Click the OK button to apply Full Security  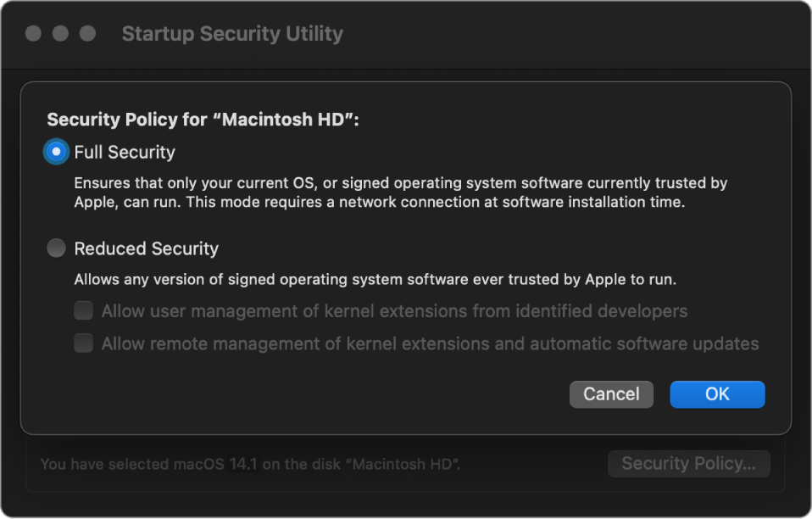click(x=716, y=394)
